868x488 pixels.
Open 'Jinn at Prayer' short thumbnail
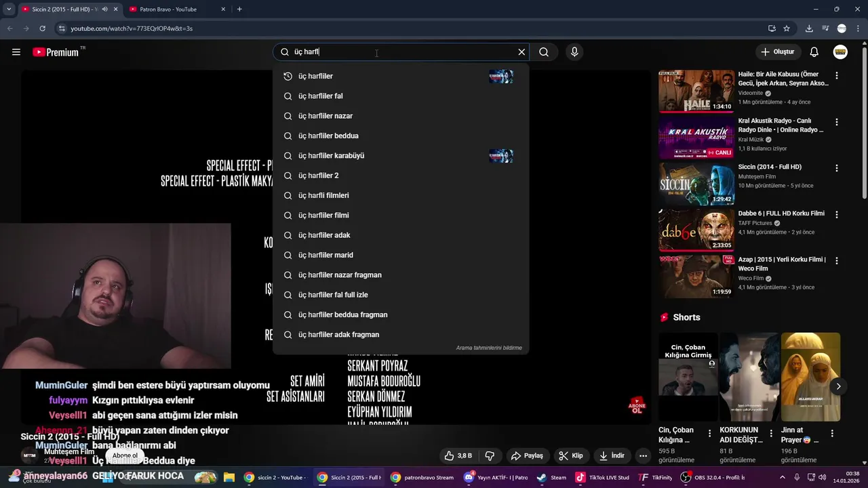pyautogui.click(x=810, y=377)
